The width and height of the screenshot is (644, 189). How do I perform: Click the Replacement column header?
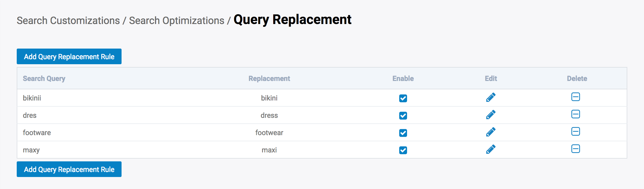point(269,78)
